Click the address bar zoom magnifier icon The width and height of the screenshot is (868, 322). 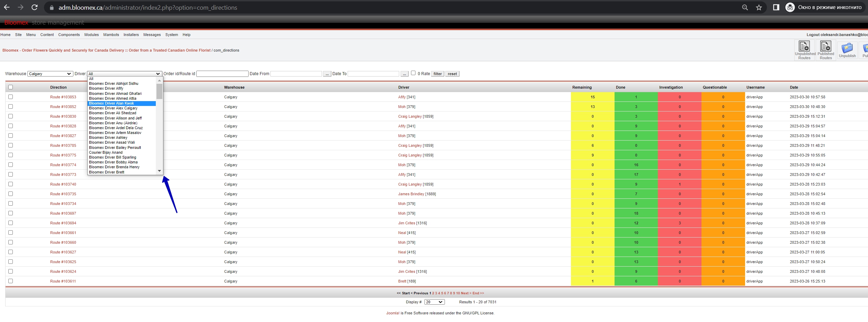point(745,7)
